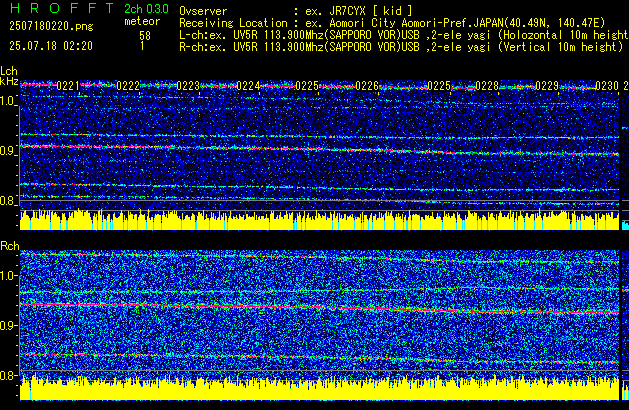Screen dimensions: 629x410
Task: Click the 0223 time marker
Action: (188, 86)
